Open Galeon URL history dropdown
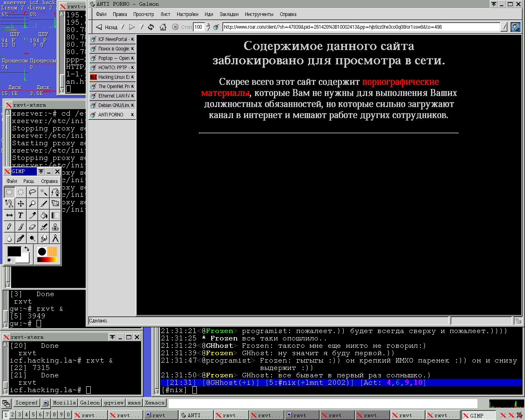 point(504,27)
